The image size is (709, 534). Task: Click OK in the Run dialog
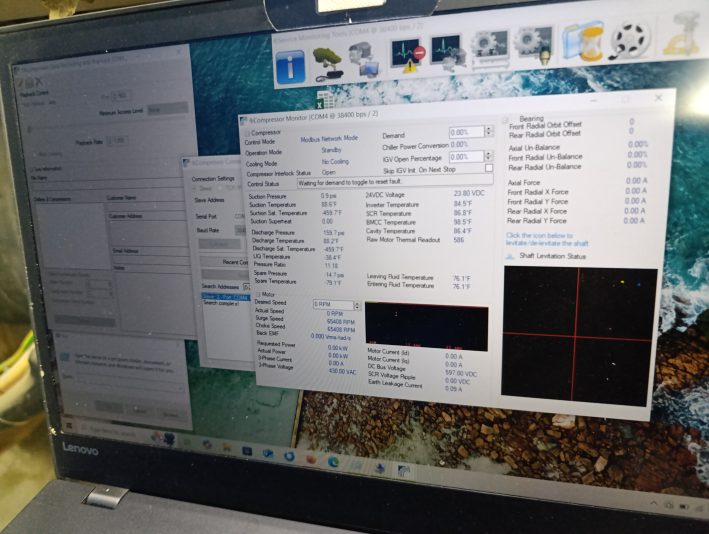[x=109, y=407]
